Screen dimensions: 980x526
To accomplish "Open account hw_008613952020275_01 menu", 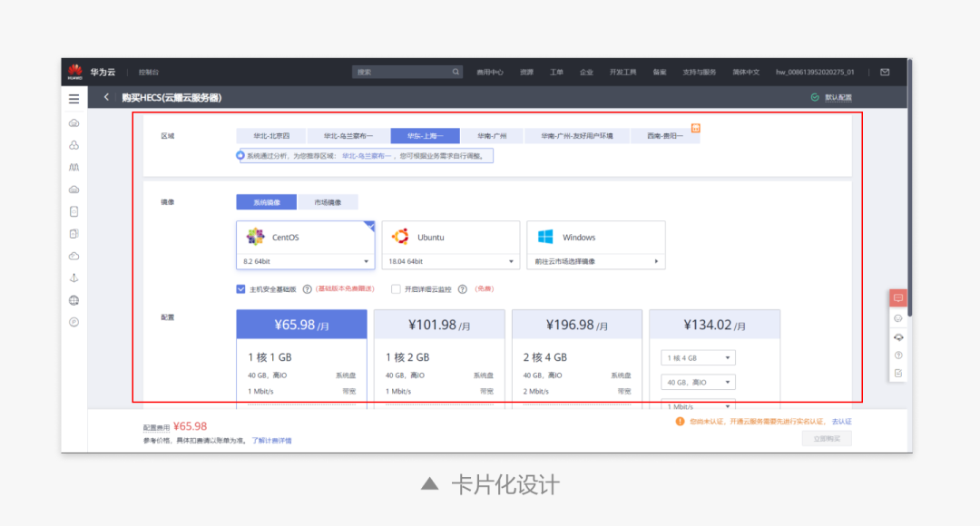I will [814, 72].
